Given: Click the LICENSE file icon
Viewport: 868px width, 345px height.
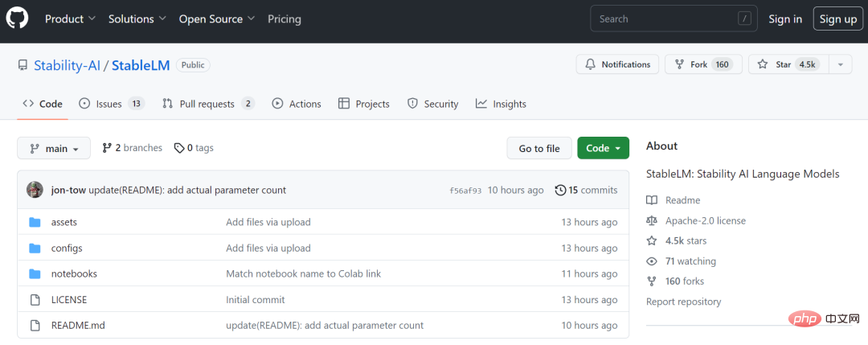Looking at the screenshot, I should tap(35, 300).
